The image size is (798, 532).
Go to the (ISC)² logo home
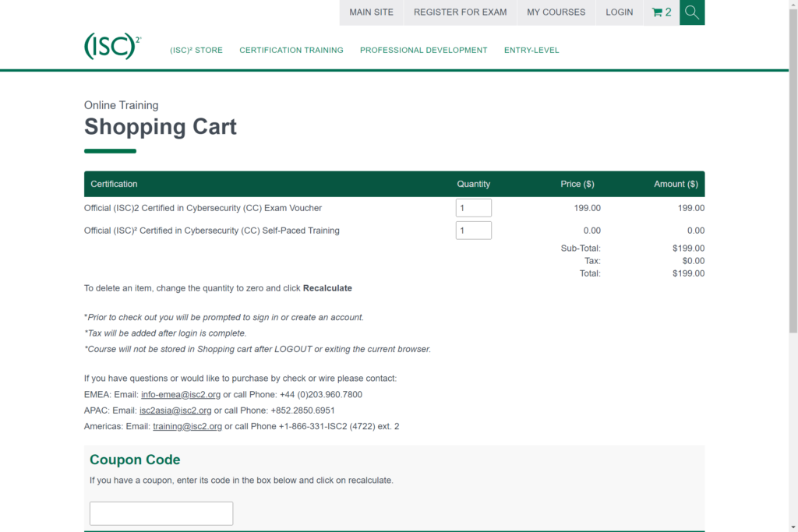(113, 46)
